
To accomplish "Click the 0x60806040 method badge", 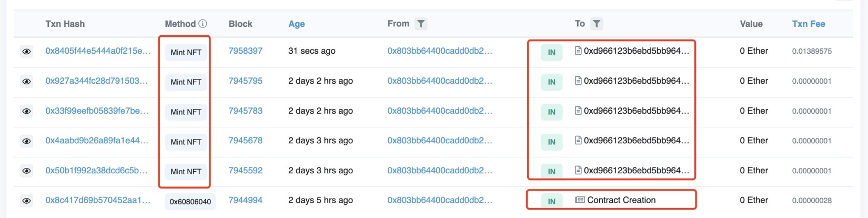I will (x=190, y=202).
